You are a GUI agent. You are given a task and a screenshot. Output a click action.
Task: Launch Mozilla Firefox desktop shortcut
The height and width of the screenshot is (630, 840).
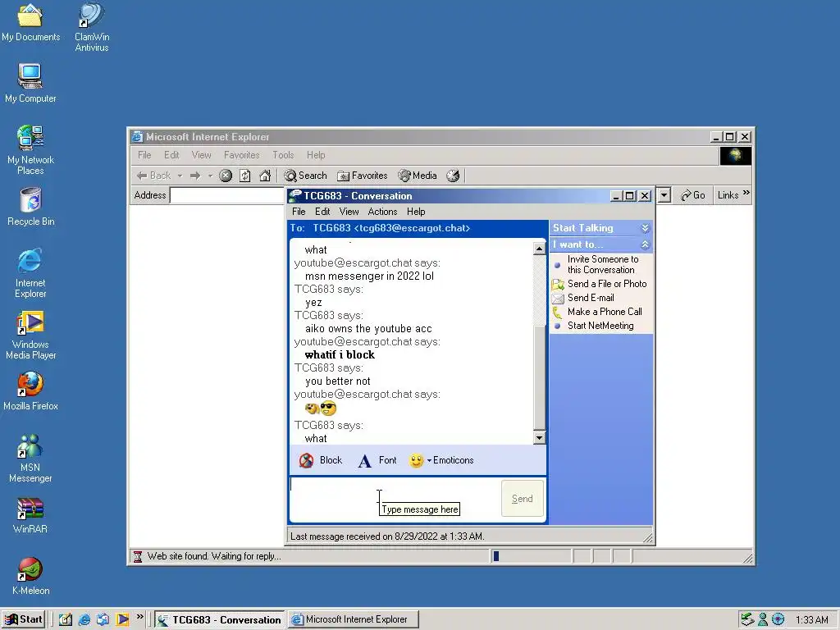(30, 391)
